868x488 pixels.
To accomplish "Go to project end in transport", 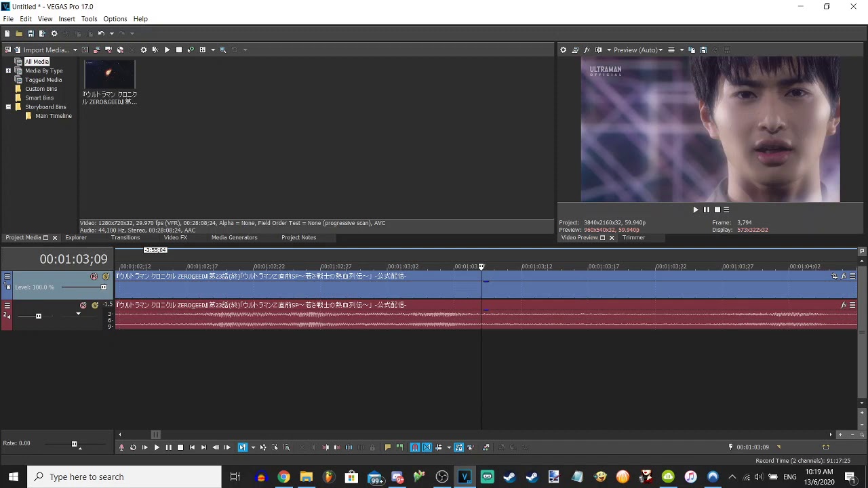I will point(203,447).
